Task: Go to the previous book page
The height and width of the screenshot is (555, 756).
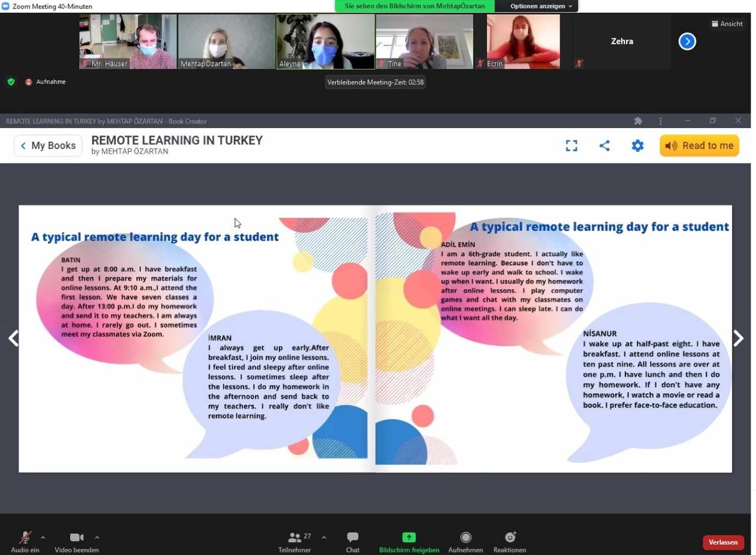Action: pyautogui.click(x=13, y=338)
